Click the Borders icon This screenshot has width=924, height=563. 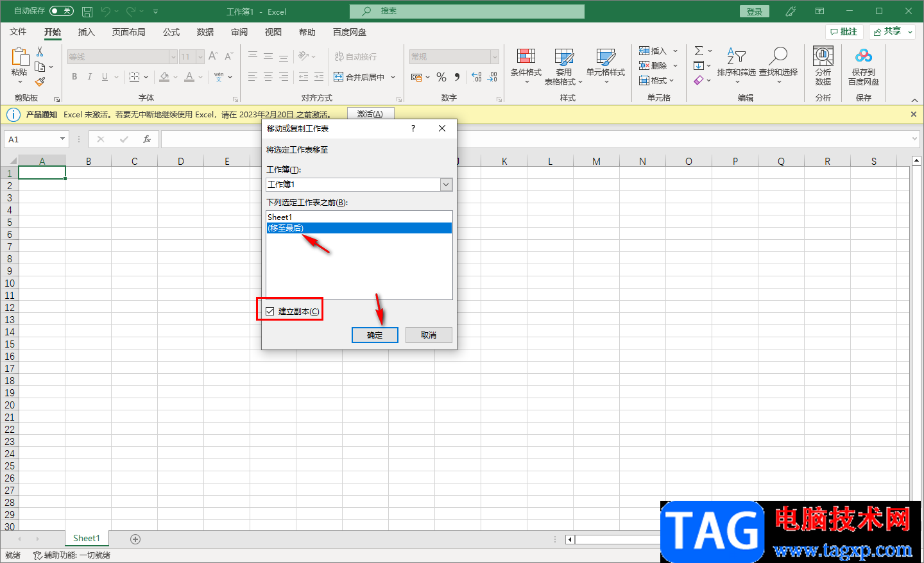[x=134, y=77]
